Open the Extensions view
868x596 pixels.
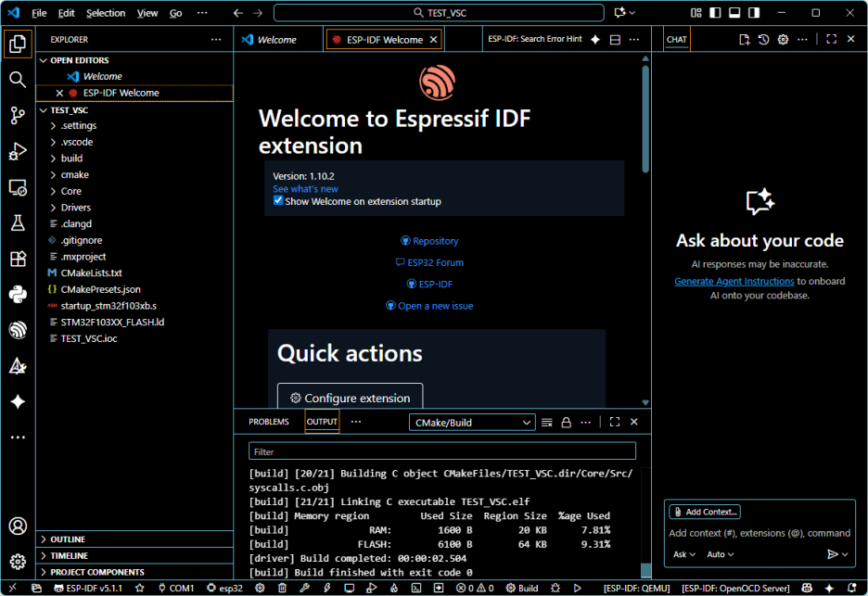point(18,259)
